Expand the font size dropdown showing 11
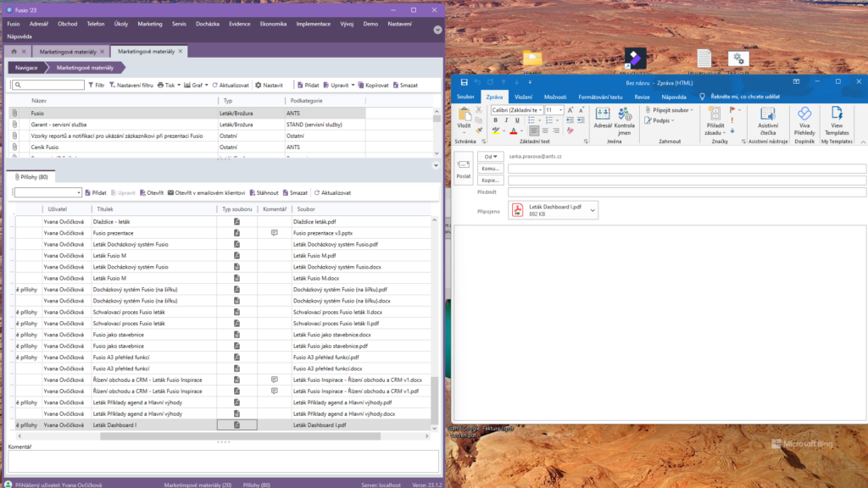The image size is (868, 488). point(560,110)
